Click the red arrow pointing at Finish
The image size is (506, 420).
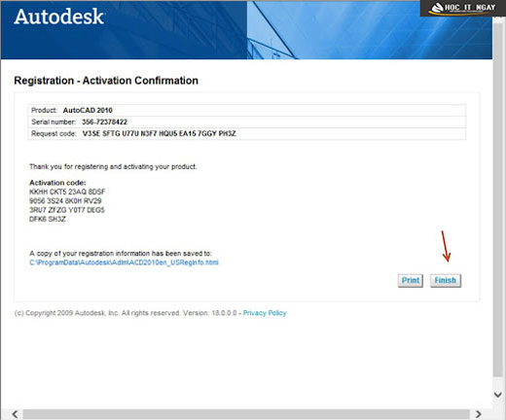coord(446,246)
